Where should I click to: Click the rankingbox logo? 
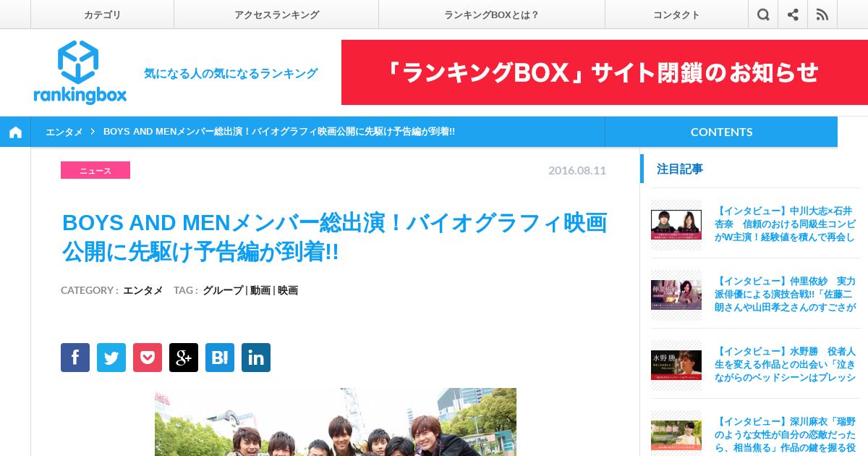80,72
